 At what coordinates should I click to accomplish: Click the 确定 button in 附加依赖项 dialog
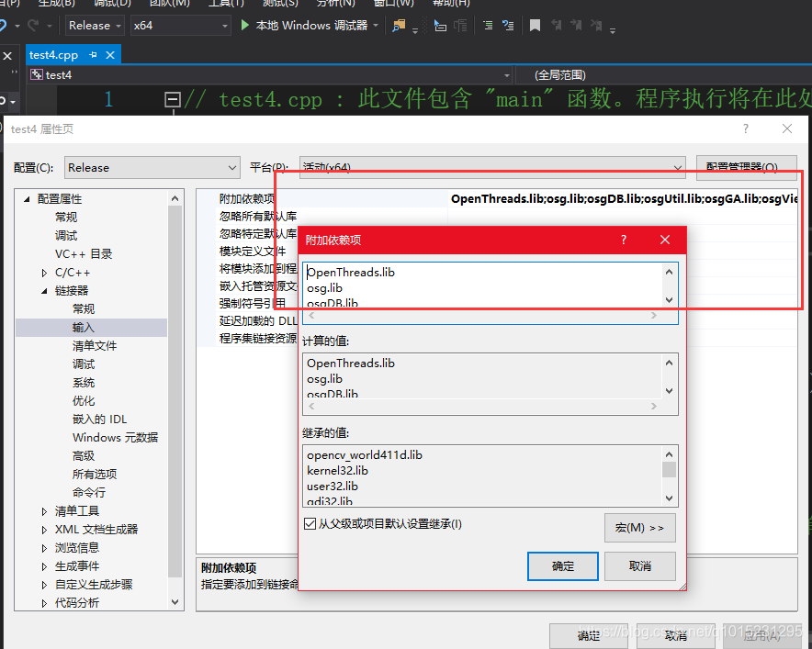pos(562,566)
